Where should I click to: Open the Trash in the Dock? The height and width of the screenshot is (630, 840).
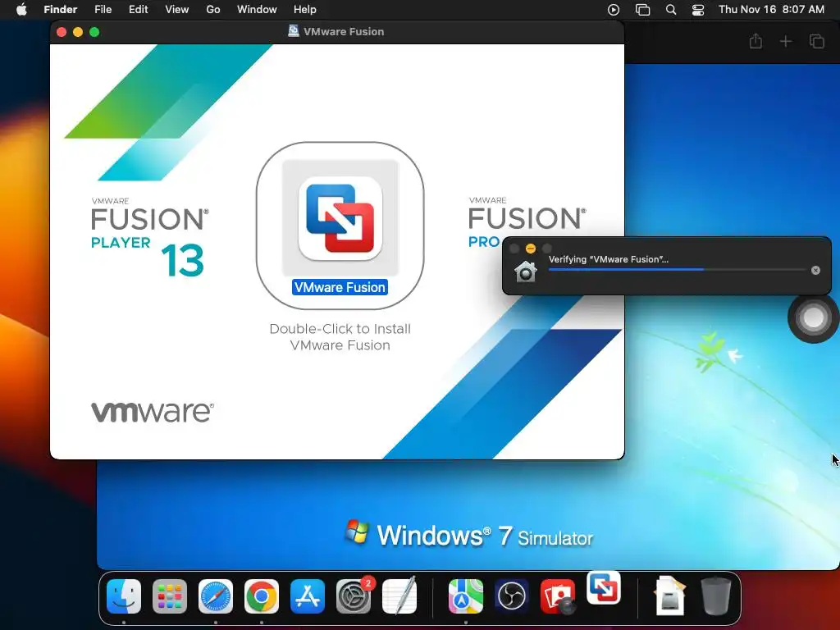pos(716,596)
